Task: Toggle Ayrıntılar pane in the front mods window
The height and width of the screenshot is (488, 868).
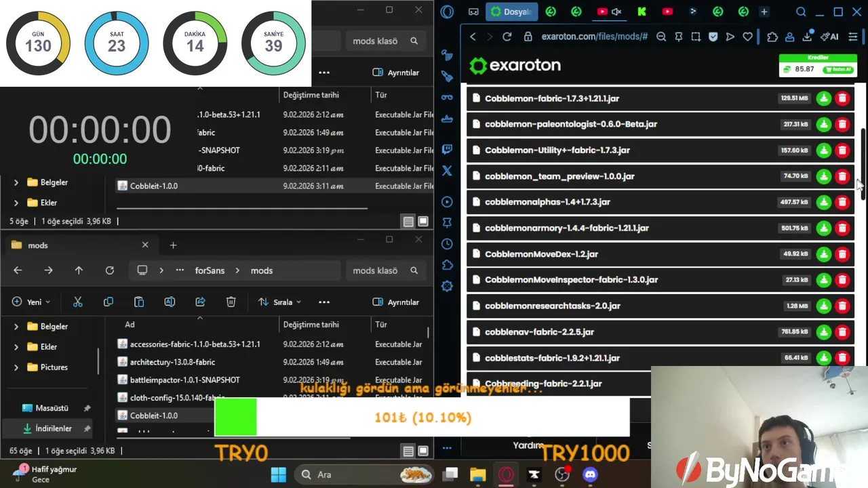Action: (396, 302)
